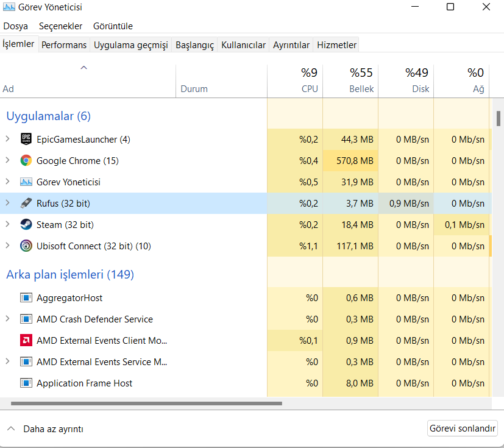
Task: Select the İşlemler tab
Action: click(18, 44)
